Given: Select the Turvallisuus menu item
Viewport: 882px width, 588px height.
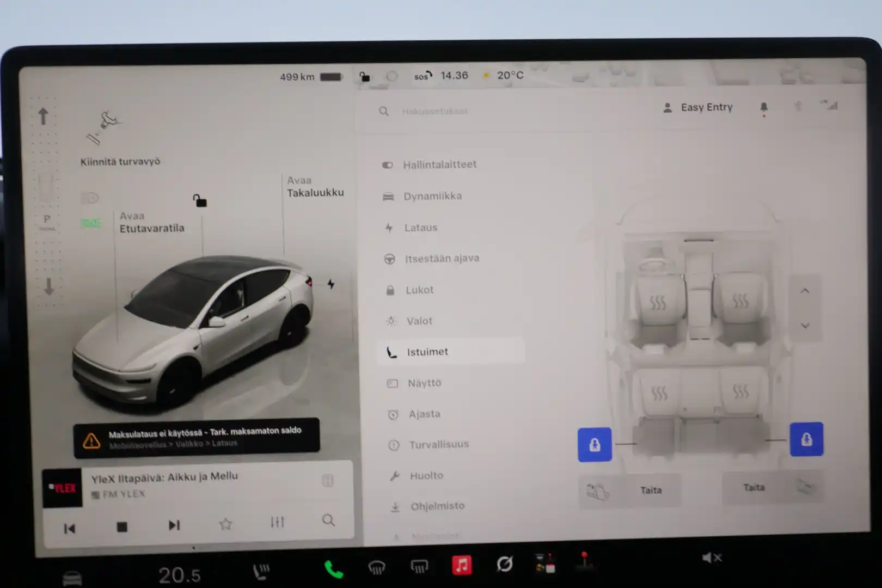Looking at the screenshot, I should tap(428, 445).
